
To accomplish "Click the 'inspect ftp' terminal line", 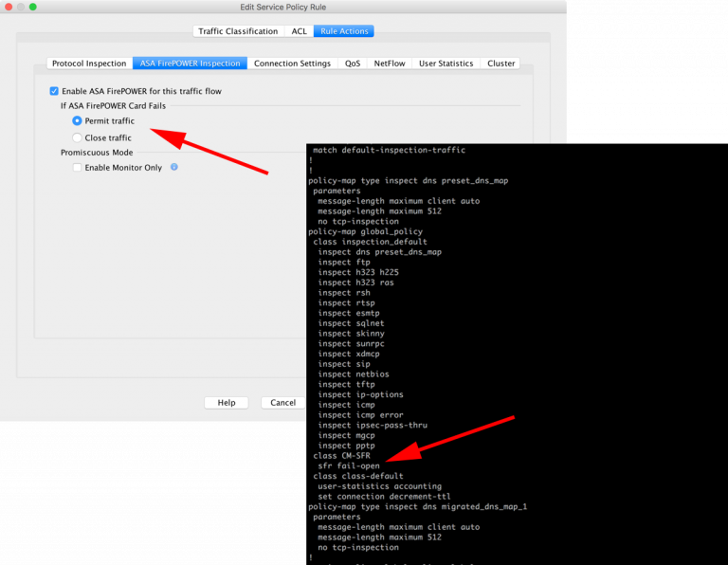I will point(344,262).
